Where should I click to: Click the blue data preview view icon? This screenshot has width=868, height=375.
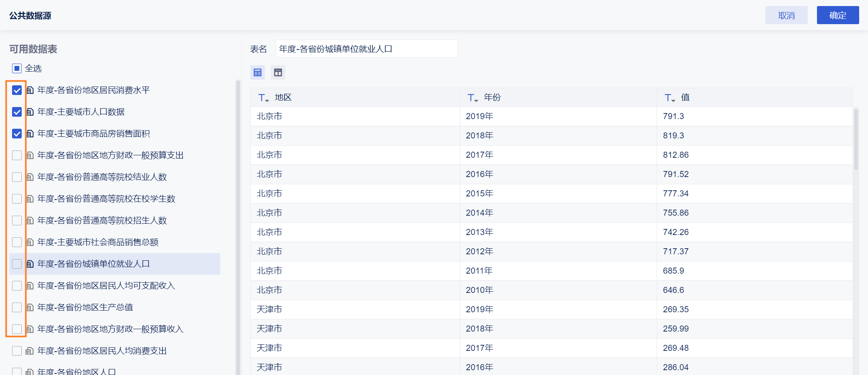pos(258,72)
